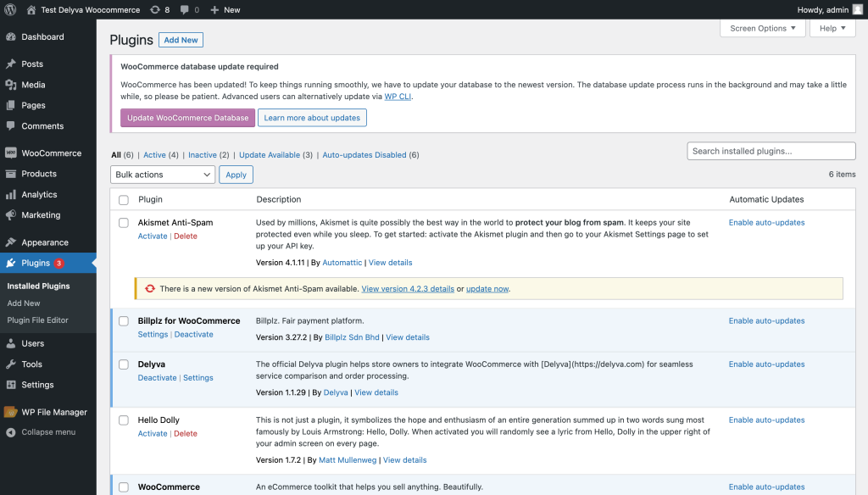This screenshot has height=495, width=868.
Task: Click the Appearance paintbrush icon
Action: (10, 242)
